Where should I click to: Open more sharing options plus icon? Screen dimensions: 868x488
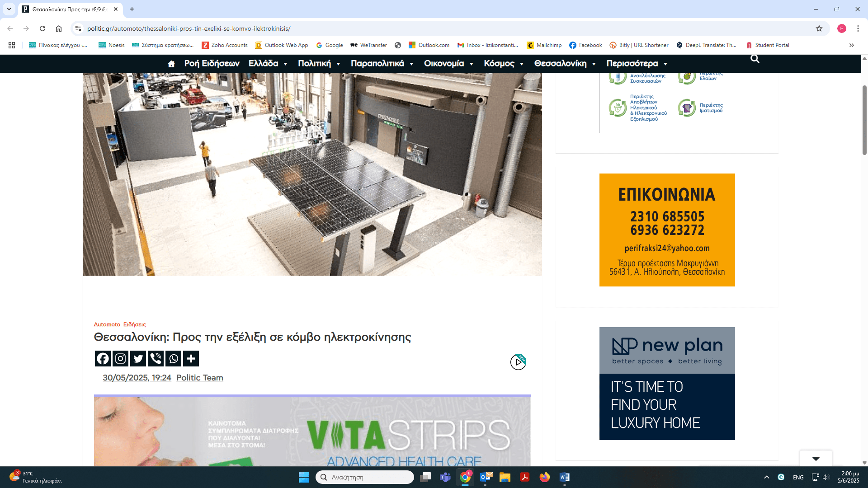(191, 359)
